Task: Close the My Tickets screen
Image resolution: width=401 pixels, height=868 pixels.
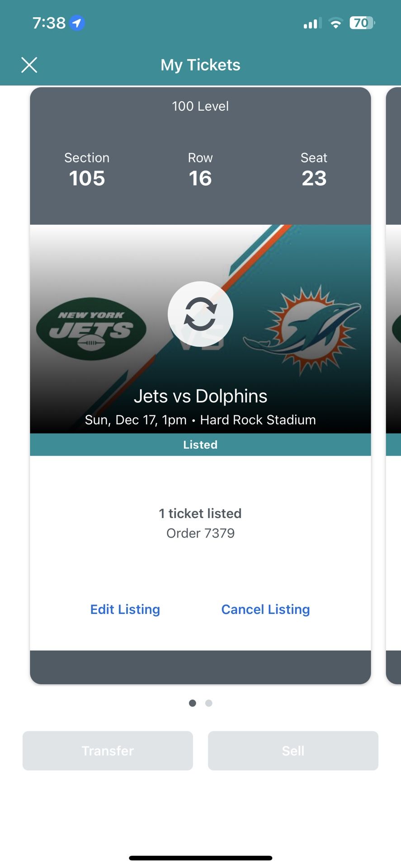Action: tap(29, 65)
